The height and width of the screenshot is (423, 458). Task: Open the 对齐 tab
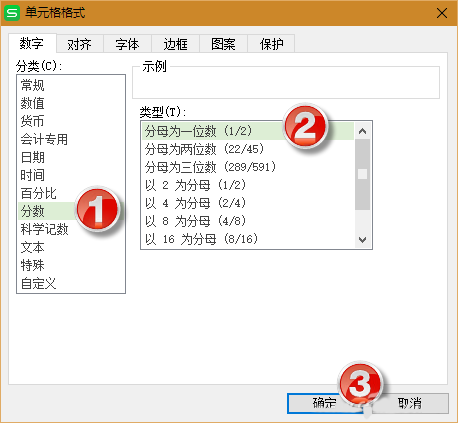80,44
